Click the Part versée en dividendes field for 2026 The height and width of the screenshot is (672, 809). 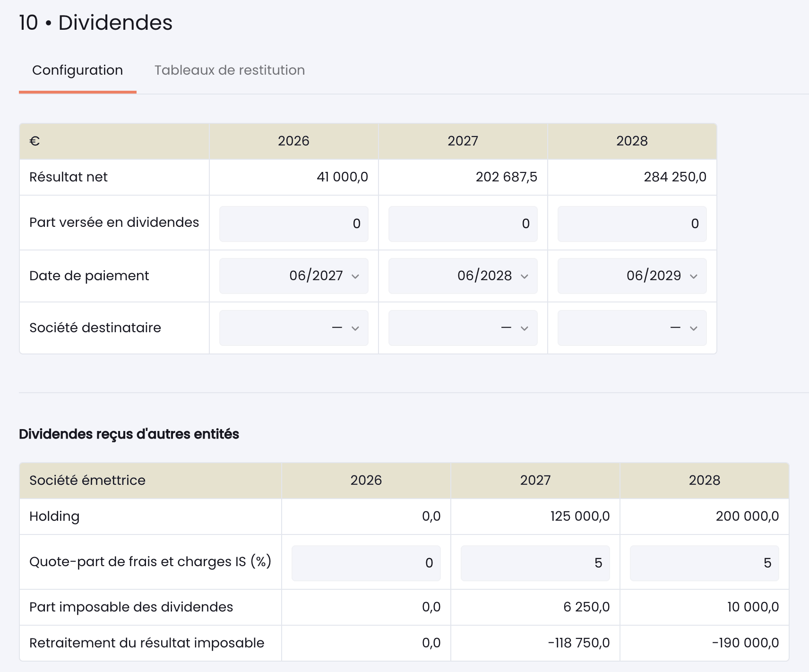tap(293, 224)
